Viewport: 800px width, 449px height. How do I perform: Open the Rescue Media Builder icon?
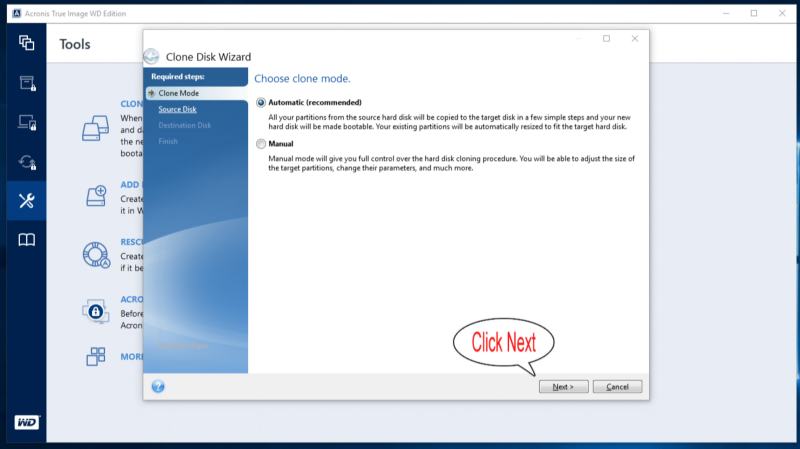[x=96, y=255]
